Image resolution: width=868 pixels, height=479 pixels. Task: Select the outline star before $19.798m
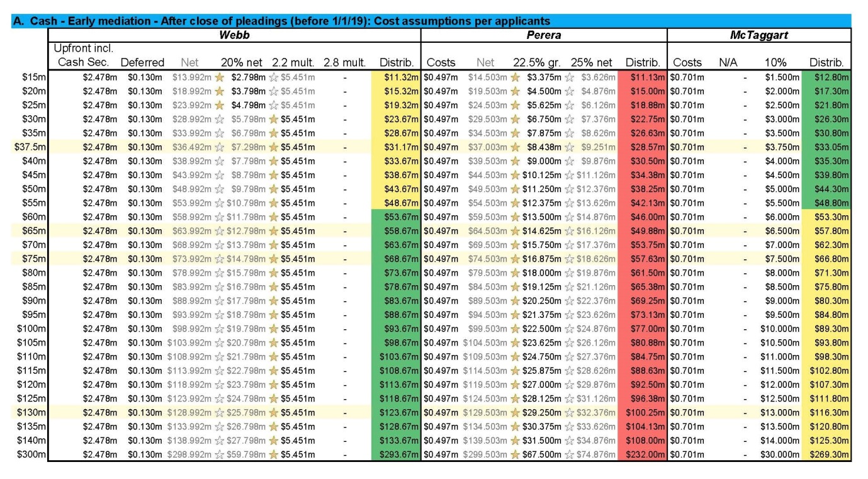pos(219,329)
